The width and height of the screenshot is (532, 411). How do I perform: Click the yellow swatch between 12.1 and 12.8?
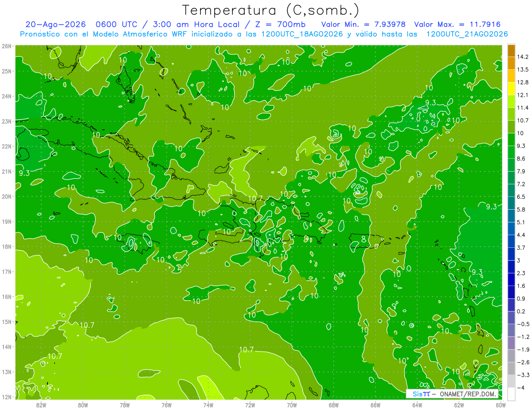[511, 89]
